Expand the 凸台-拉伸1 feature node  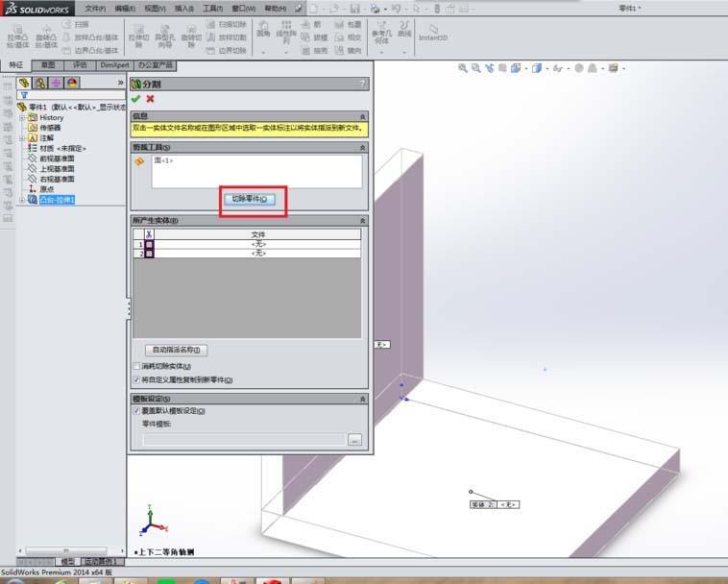(22, 200)
